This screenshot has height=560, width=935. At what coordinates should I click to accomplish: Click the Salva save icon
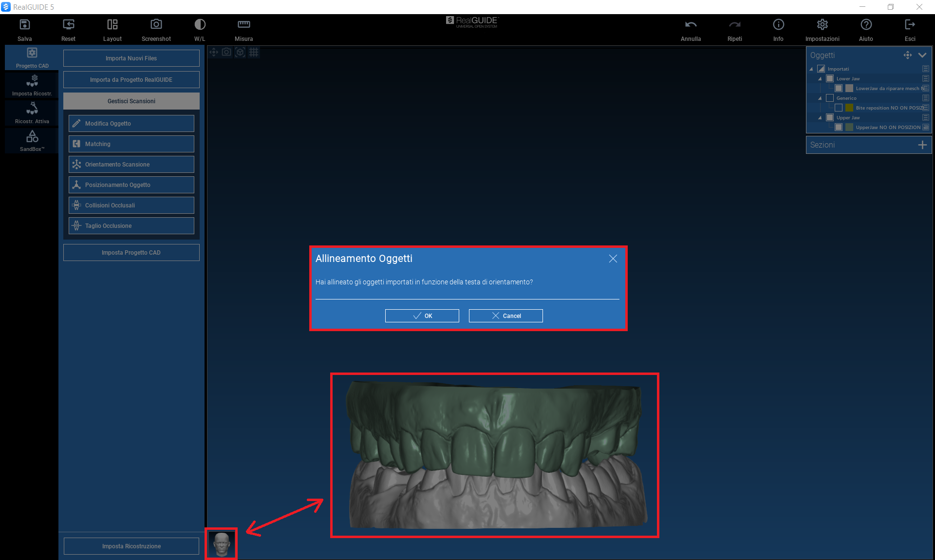(24, 24)
